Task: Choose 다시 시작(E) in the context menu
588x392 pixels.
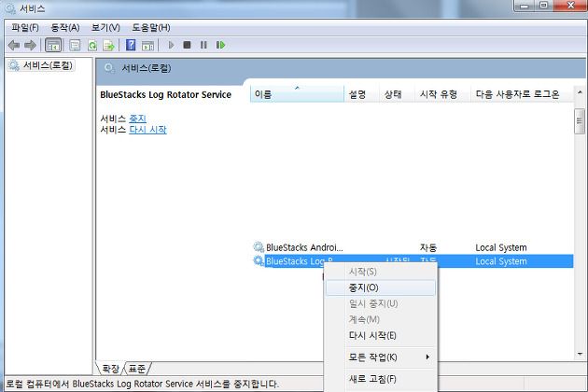Action: point(380,335)
